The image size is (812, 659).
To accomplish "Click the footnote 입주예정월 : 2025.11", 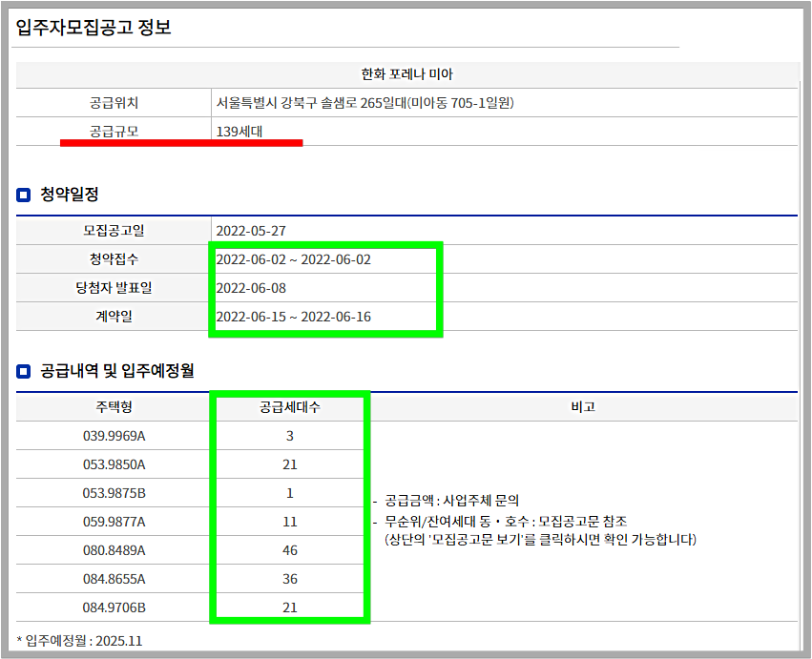I will [79, 641].
